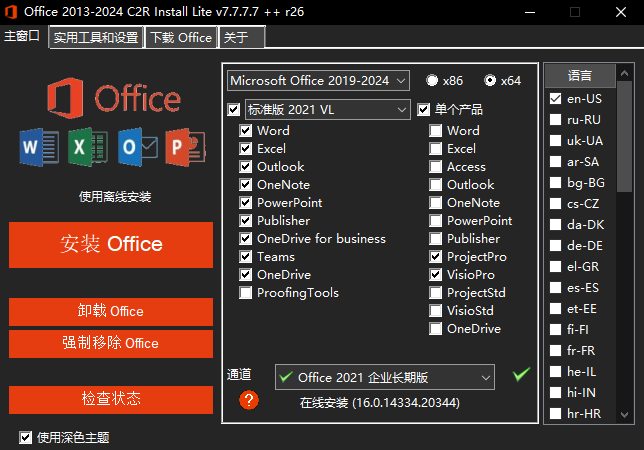Viewport: 644px width, 450px height.
Task: Click the red Office logo icon
Action: pyautogui.click(x=66, y=98)
